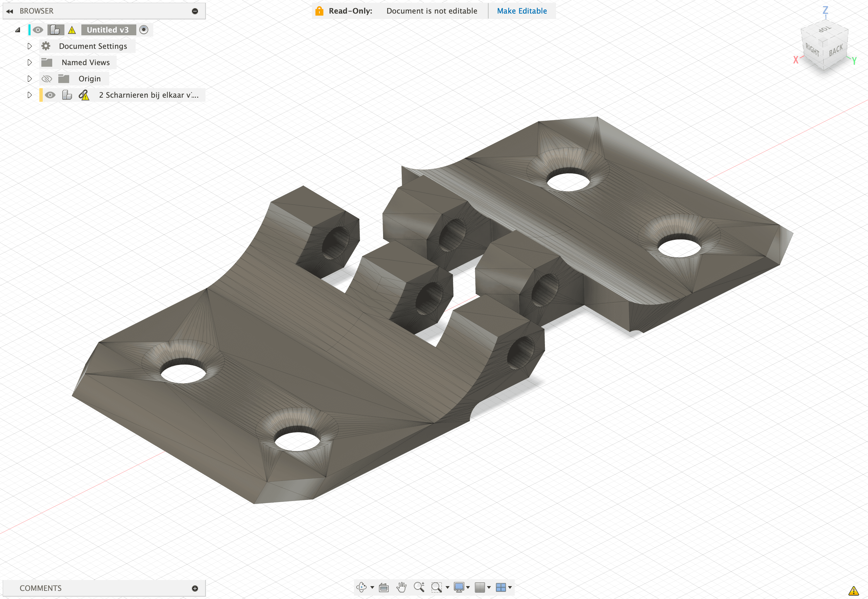Select the Pan hand tool
This screenshot has height=599, width=868.
click(x=401, y=587)
